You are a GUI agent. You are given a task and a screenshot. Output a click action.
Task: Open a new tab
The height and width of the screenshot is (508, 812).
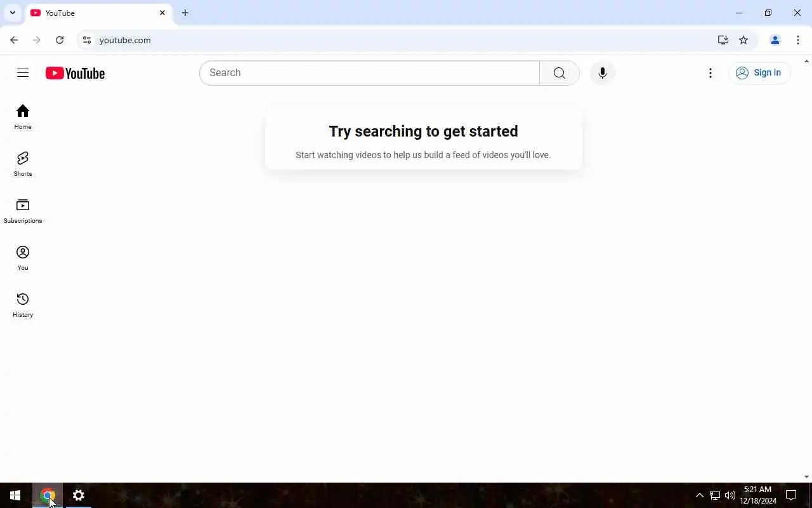pyautogui.click(x=185, y=13)
